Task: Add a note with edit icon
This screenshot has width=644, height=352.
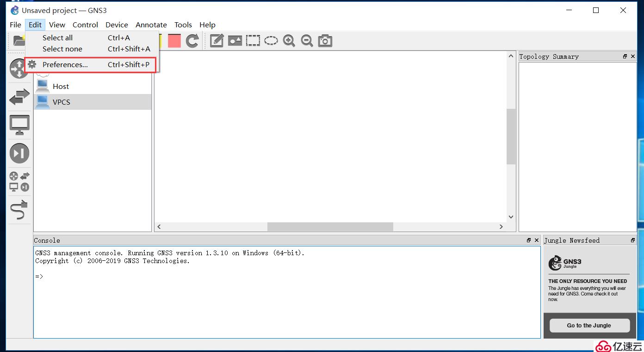Action: pyautogui.click(x=217, y=41)
